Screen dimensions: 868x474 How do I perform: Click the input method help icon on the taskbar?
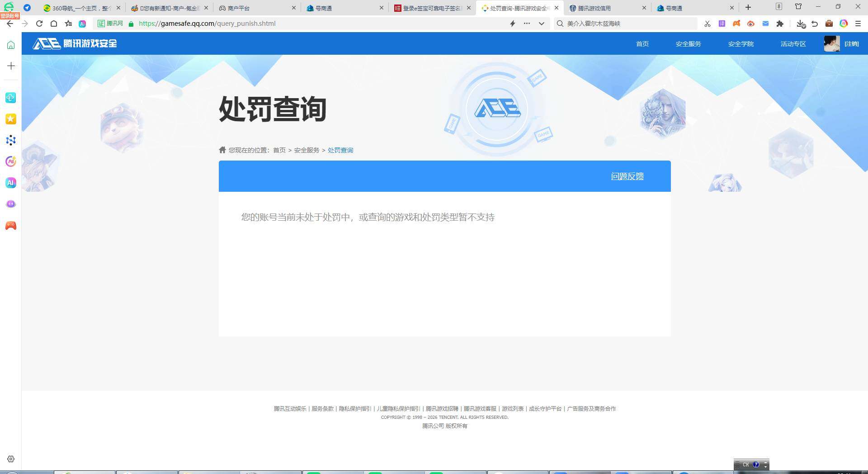755,465
